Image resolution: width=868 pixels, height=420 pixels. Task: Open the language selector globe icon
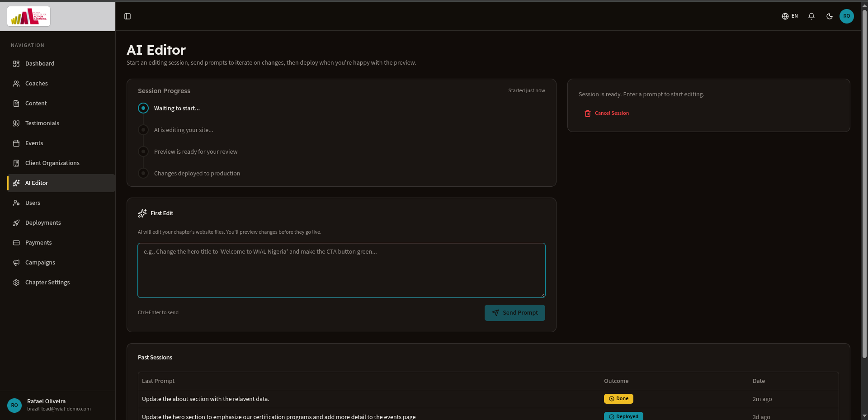pyautogui.click(x=785, y=16)
